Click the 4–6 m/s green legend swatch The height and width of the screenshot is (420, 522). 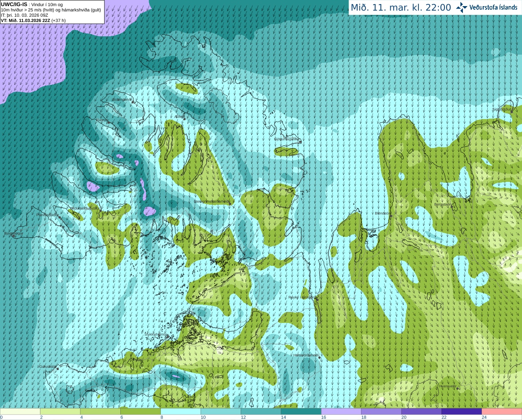point(100,411)
